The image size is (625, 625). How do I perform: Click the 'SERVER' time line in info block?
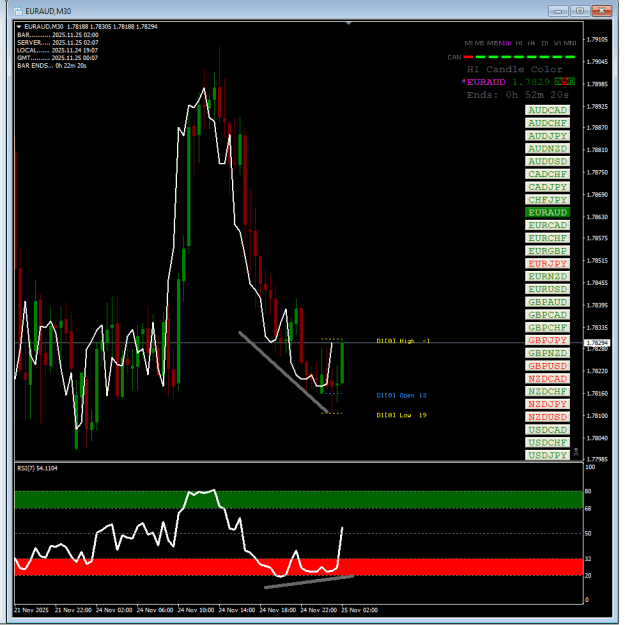click(x=58, y=43)
